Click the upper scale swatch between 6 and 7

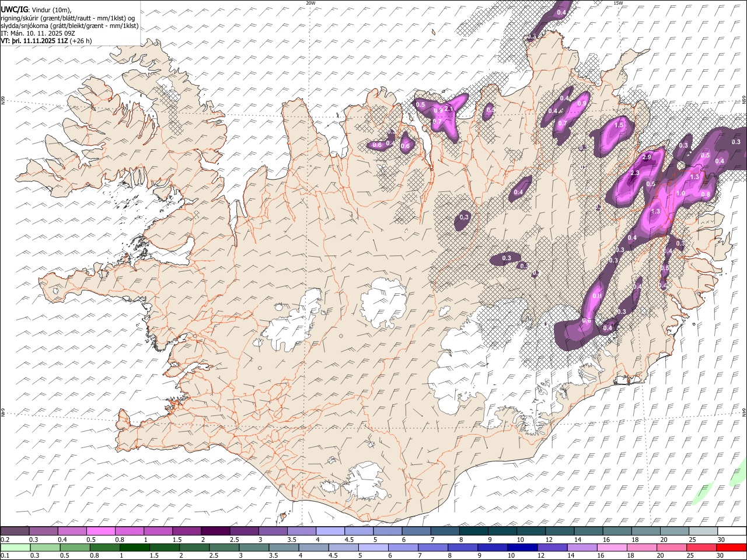(417, 531)
